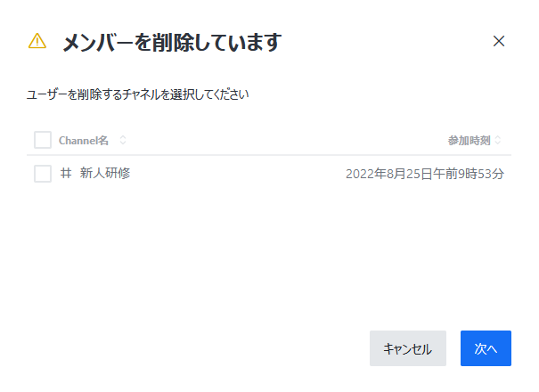Proceed with the 次へ button
This screenshot has width=539, height=392.
(x=486, y=348)
